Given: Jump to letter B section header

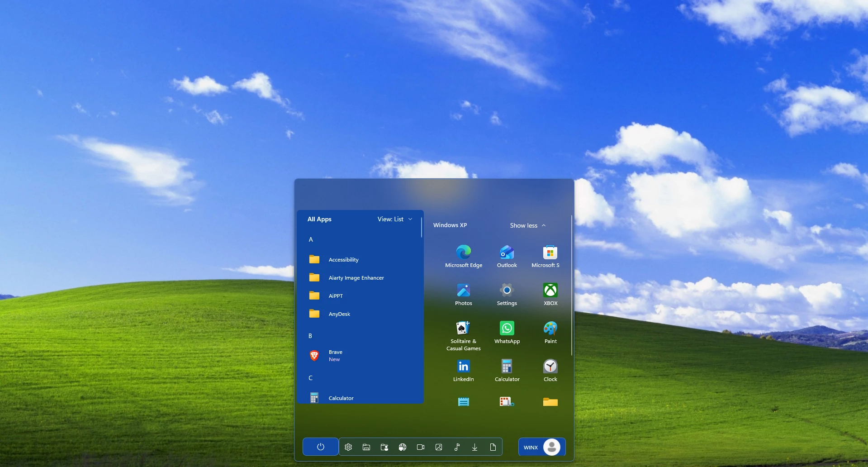Looking at the screenshot, I should click(310, 336).
